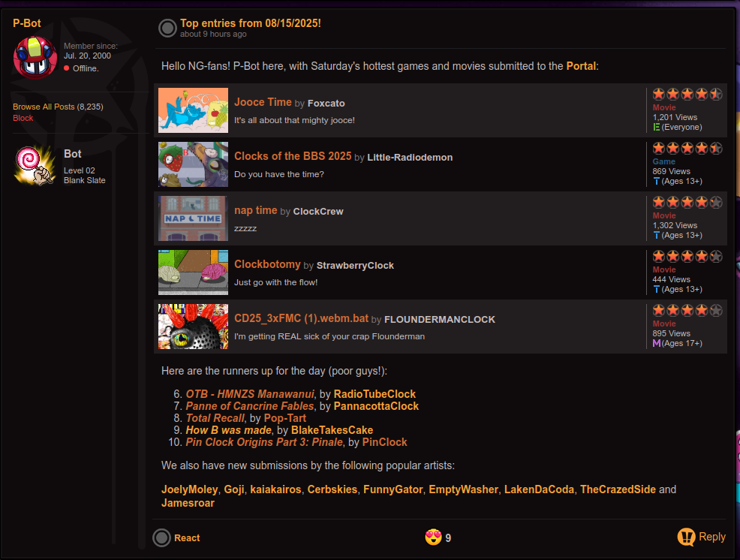This screenshot has height=560, width=740.
Task: Click the Reply quote-bubble icon
Action: tap(686, 537)
